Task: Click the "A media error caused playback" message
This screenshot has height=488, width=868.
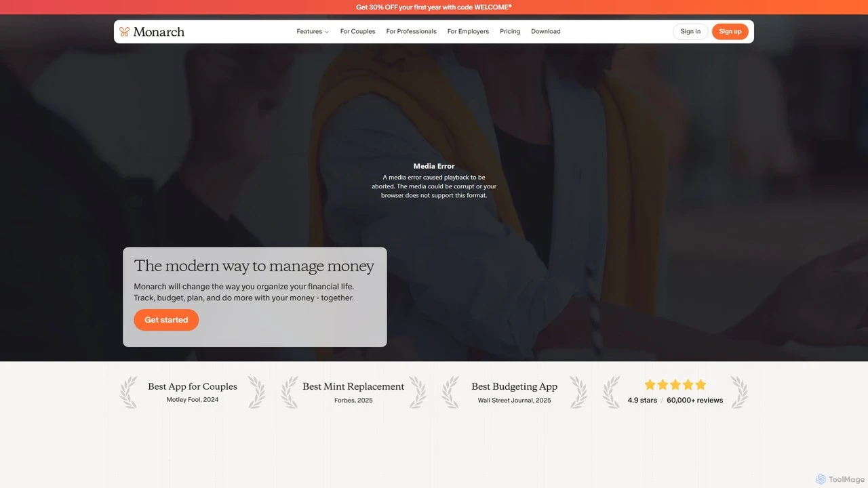Action: click(x=434, y=186)
